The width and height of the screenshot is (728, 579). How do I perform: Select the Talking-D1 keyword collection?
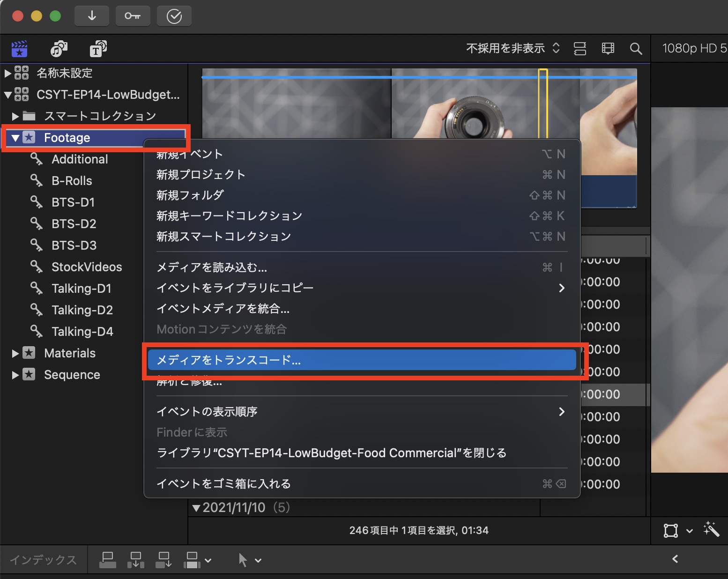pos(82,289)
